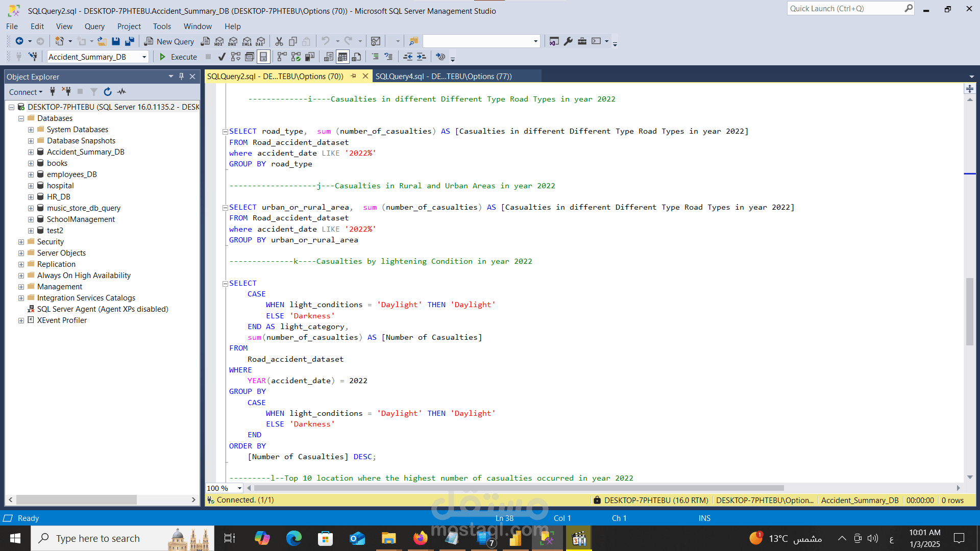The height and width of the screenshot is (551, 980).
Task: Toggle Results to Grid mode
Action: [342, 57]
